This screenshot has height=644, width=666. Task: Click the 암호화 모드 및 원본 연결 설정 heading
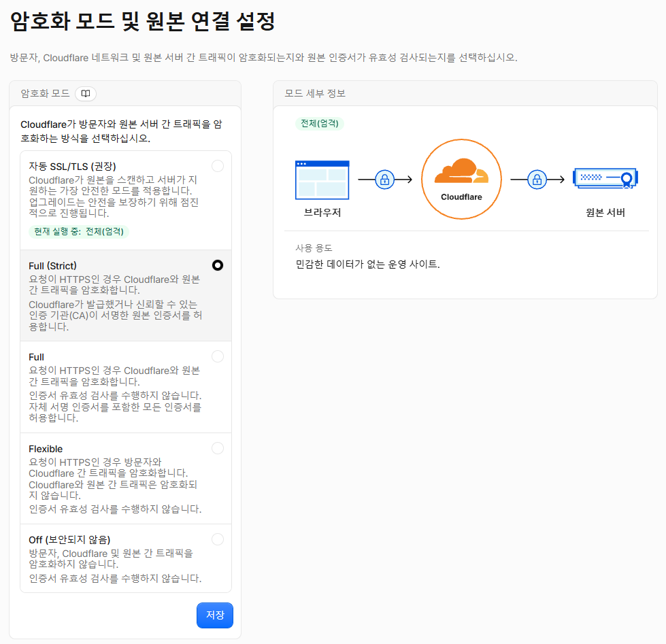(x=143, y=21)
